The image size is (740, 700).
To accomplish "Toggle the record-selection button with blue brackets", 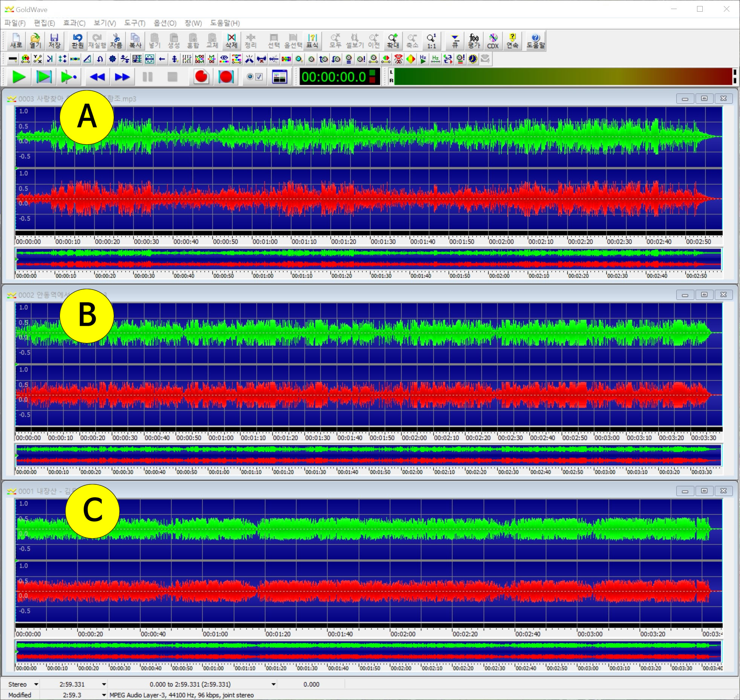I will pos(226,77).
